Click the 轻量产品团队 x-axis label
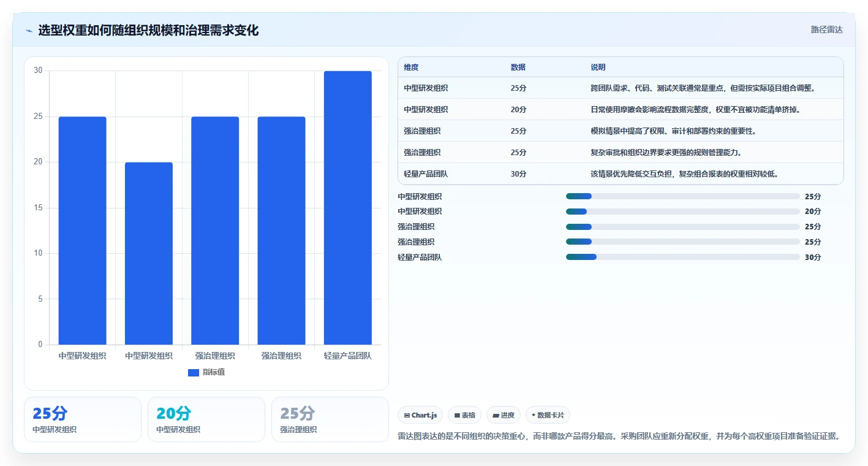This screenshot has width=868, height=466. (x=348, y=356)
